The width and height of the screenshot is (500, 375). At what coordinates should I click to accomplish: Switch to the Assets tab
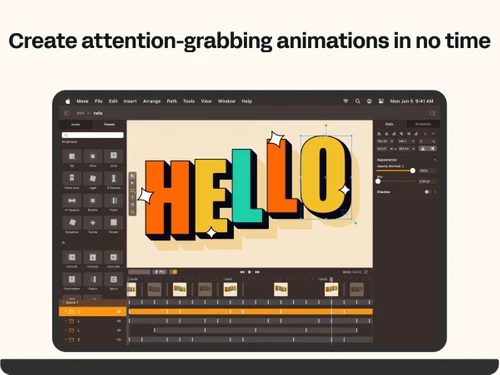click(76, 124)
